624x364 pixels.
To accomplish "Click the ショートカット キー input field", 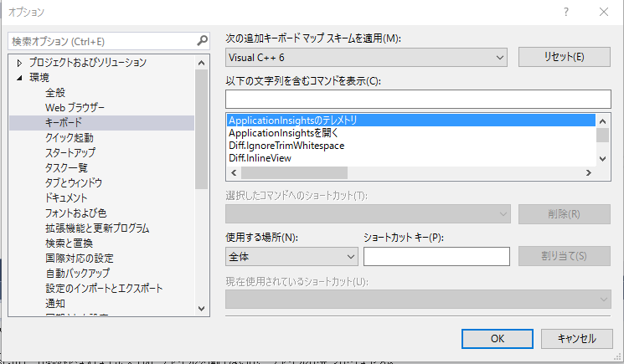I will (x=436, y=257).
